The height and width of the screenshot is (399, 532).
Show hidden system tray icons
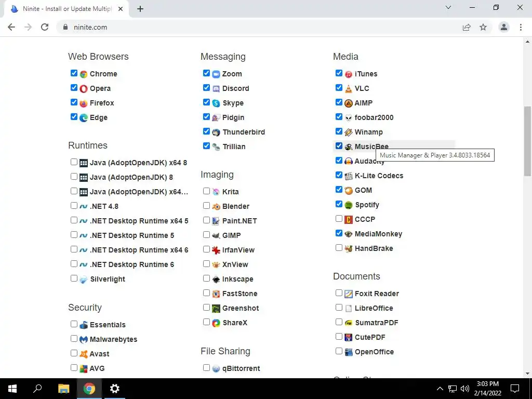click(x=440, y=389)
